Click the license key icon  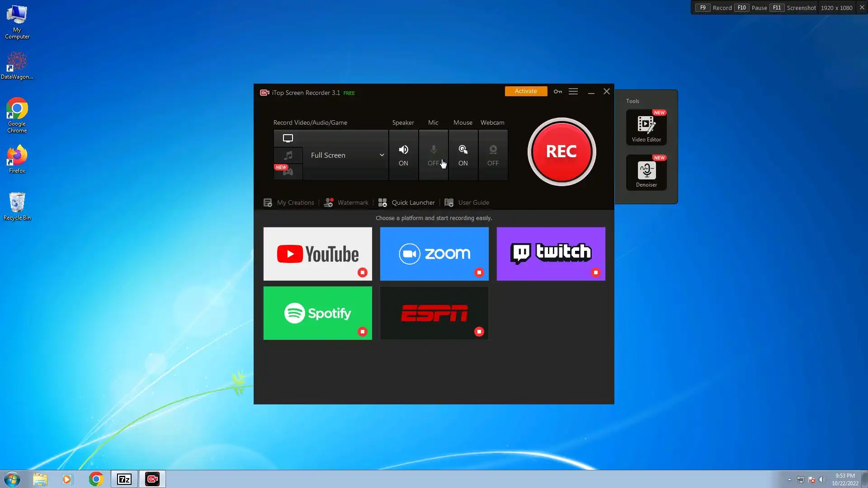(558, 92)
